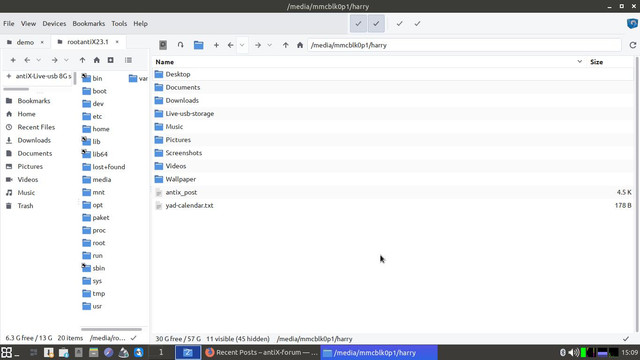
Task: Toggle the fourth panel checkmark button
Action: click(x=417, y=24)
